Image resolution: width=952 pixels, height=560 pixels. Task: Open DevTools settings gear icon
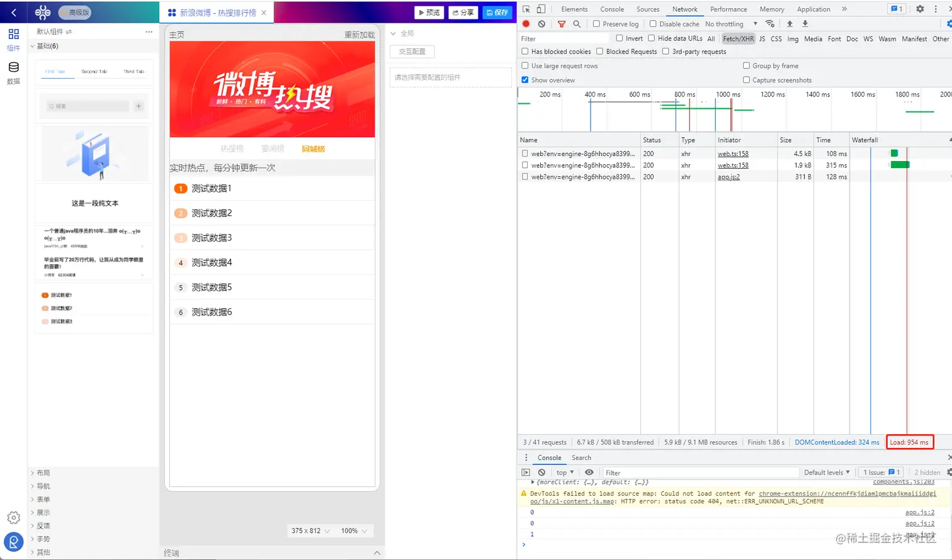(920, 9)
